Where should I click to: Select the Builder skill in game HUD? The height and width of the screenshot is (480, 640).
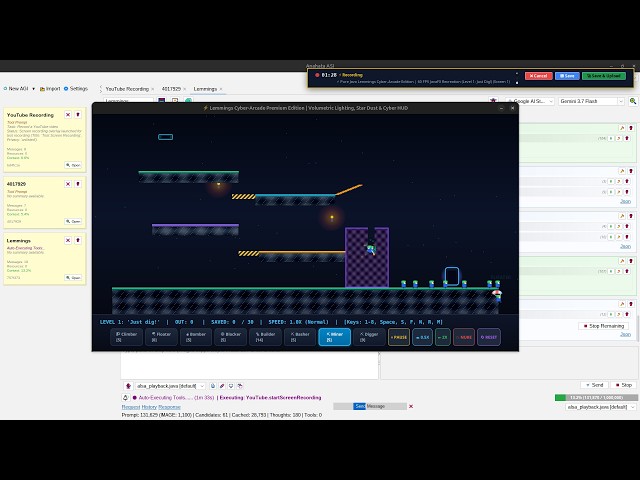tap(265, 337)
